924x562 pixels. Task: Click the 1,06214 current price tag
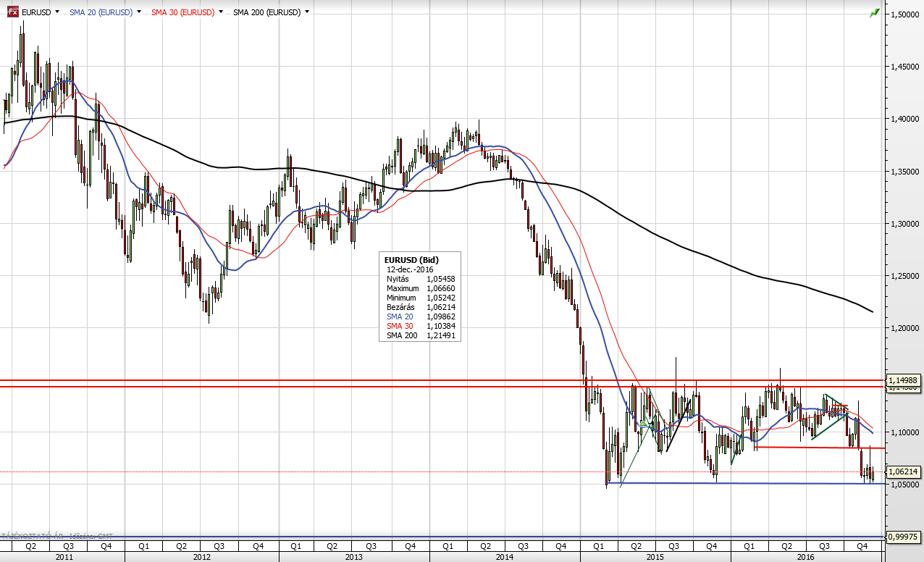coord(903,471)
